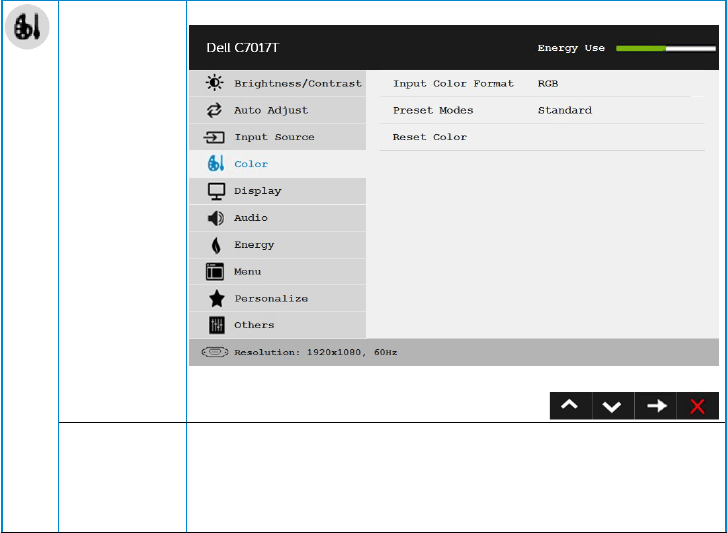Screen dimensions: 727x533
Task: Click the Auto Adjust arrows icon
Action: tap(214, 110)
